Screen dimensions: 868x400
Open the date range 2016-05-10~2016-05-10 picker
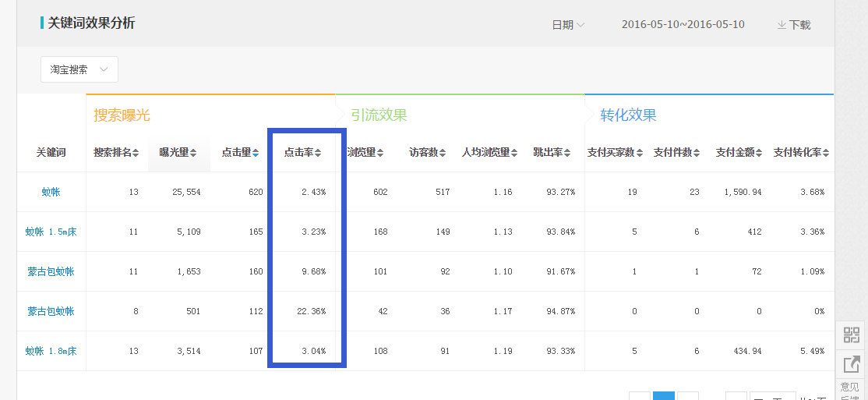point(683,25)
